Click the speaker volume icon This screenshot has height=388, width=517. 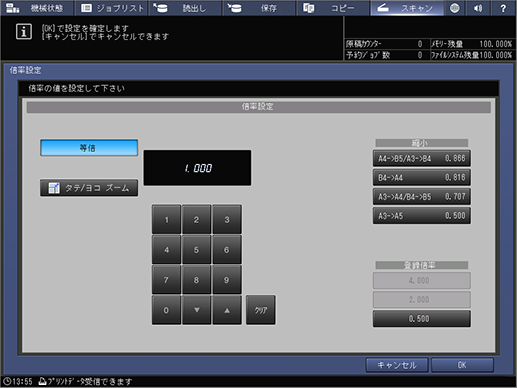pos(478,8)
